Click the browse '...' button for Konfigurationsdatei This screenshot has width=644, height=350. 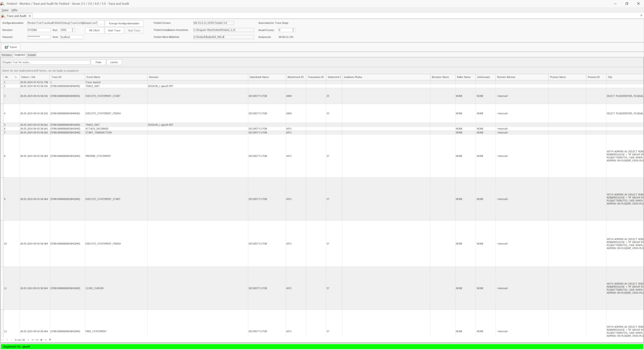(101, 23)
